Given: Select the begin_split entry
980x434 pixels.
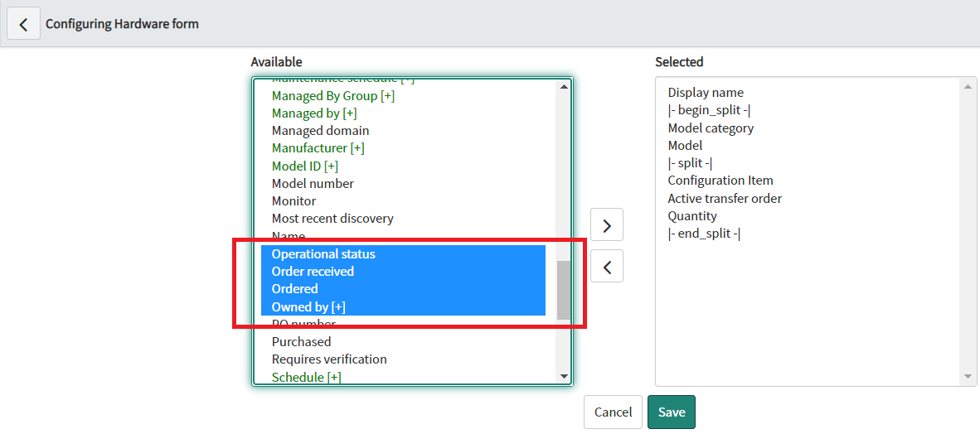Looking at the screenshot, I should pyautogui.click(x=709, y=110).
